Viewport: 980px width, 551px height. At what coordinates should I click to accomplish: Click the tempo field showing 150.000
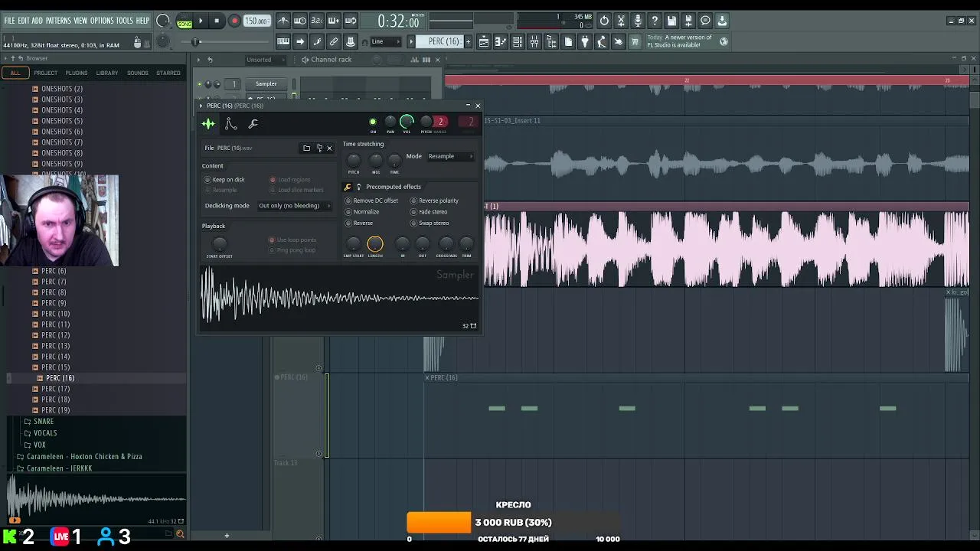pyautogui.click(x=257, y=21)
